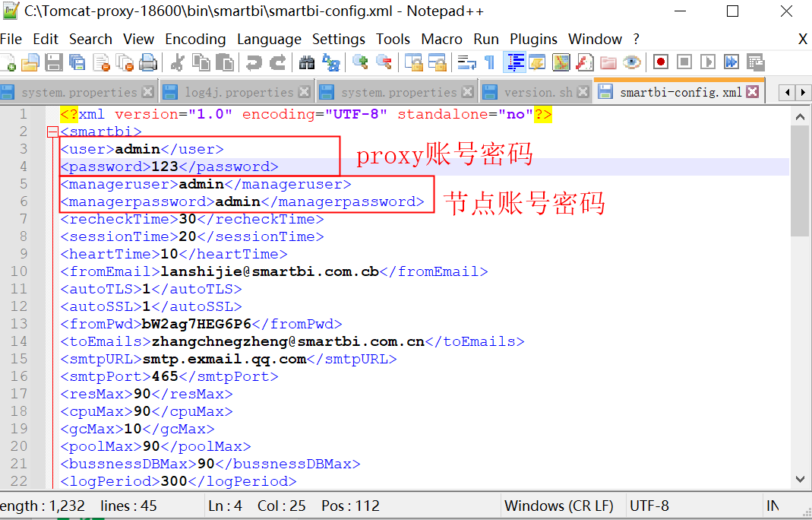This screenshot has height=520, width=812.
Task: Open the View menu
Action: tap(138, 40)
